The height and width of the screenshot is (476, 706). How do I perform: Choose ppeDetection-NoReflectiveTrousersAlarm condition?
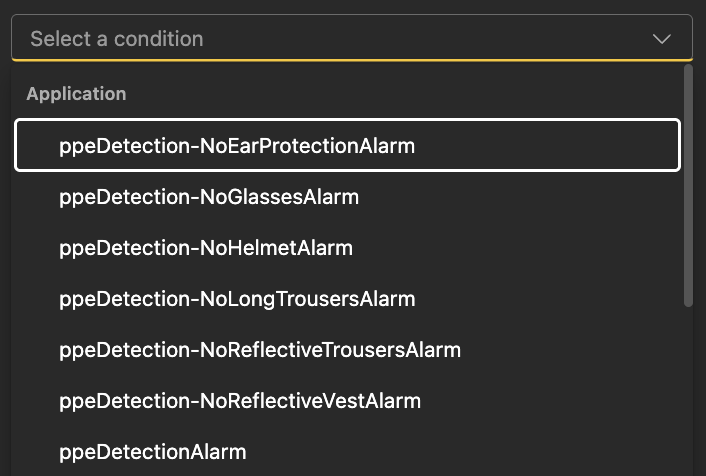click(x=260, y=350)
